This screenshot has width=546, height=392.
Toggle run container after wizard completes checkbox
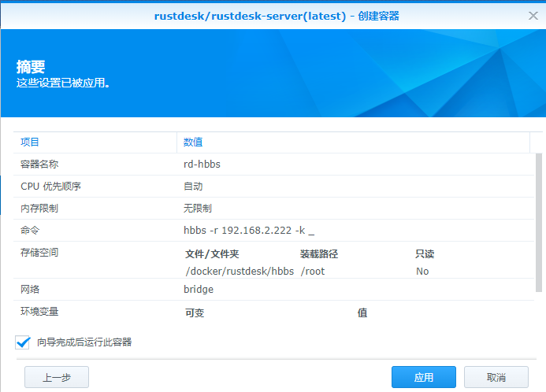[x=23, y=342]
